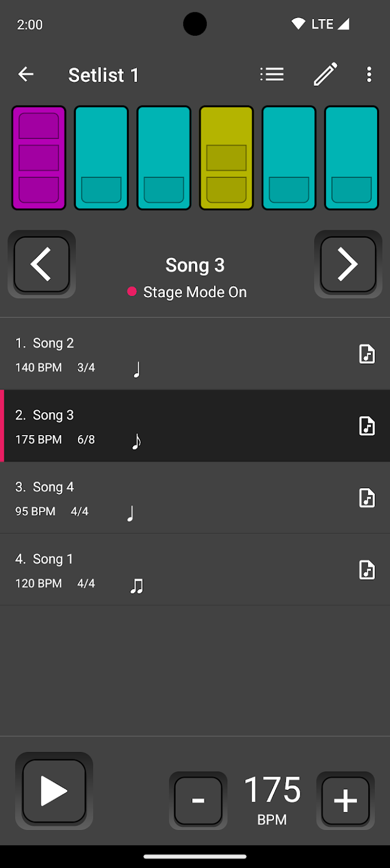Tap the last teal beat pad
This screenshot has width=390, height=868.
[352, 158]
